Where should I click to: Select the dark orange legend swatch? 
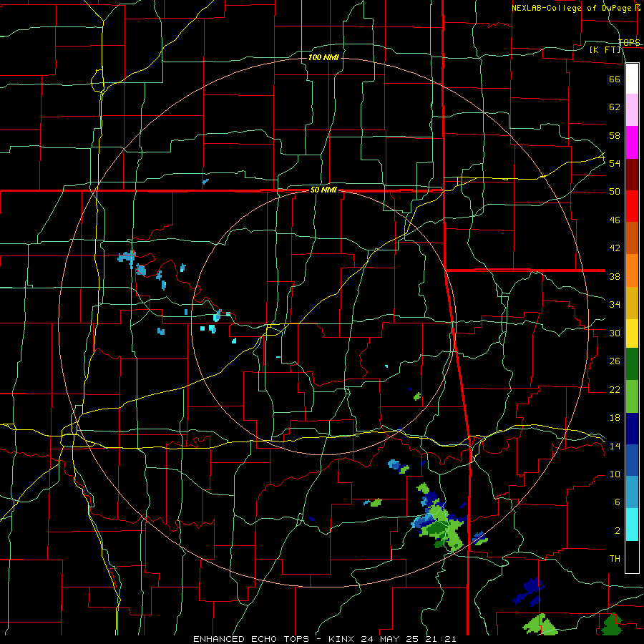[x=632, y=238]
